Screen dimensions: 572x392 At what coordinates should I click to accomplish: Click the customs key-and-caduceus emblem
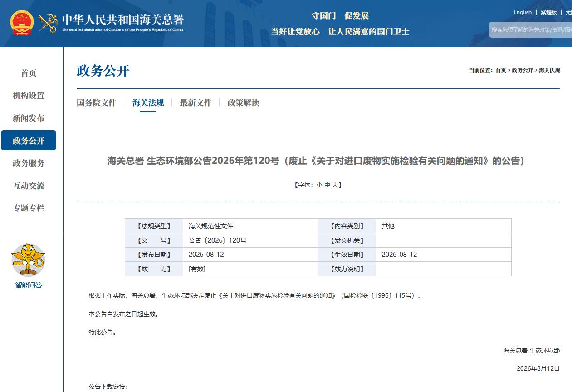coord(48,23)
